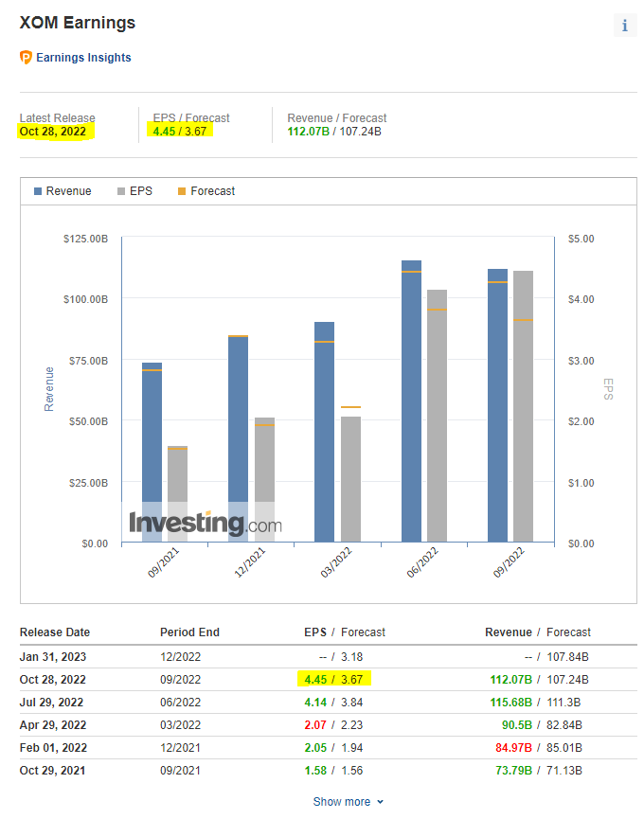The height and width of the screenshot is (819, 644).
Task: Open the orange Earnings Insights logo icon
Action: point(26,57)
